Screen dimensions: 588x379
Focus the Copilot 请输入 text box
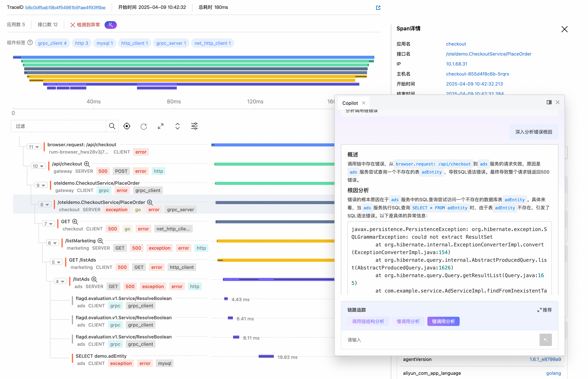tap(440, 340)
